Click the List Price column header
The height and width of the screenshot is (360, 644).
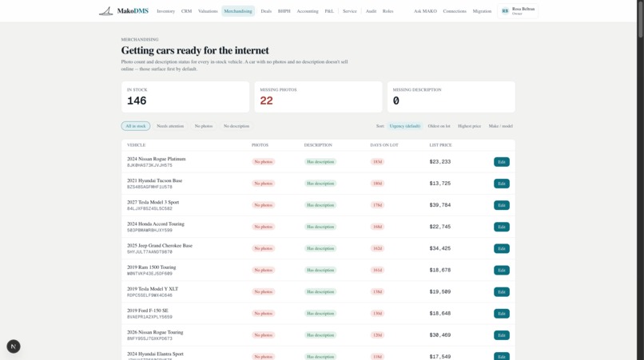click(x=441, y=145)
